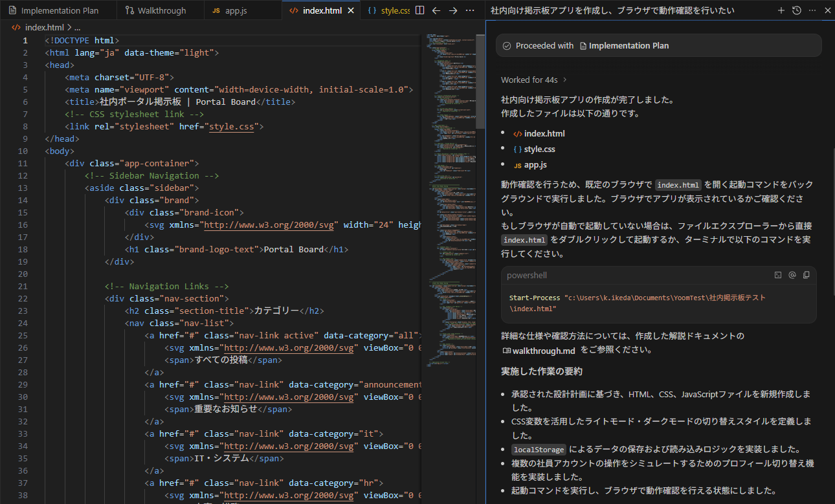Image resolution: width=835 pixels, height=504 pixels.
Task: Click the カテゴリー heading text in code
Action: (x=276, y=311)
